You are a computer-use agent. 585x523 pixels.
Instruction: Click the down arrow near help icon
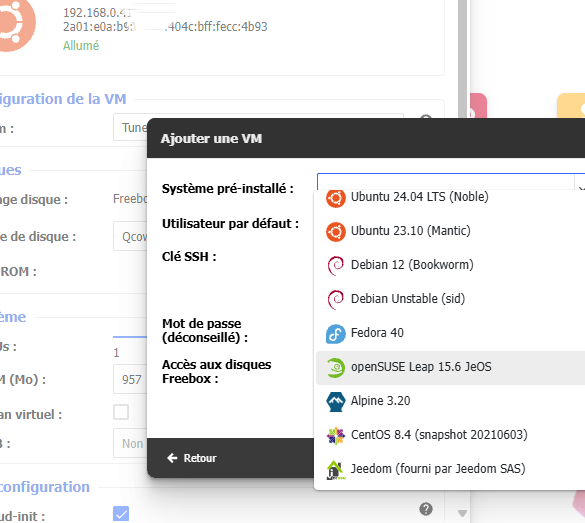(x=462, y=513)
